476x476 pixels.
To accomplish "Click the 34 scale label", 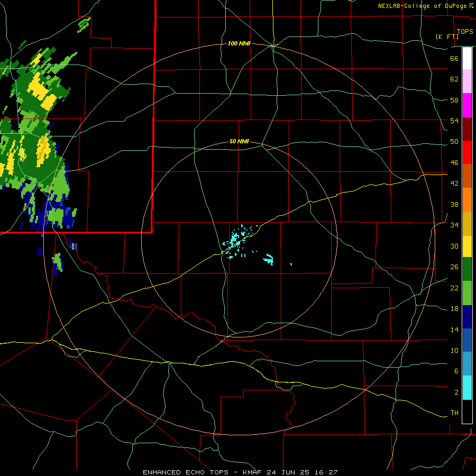I will (x=454, y=225).
